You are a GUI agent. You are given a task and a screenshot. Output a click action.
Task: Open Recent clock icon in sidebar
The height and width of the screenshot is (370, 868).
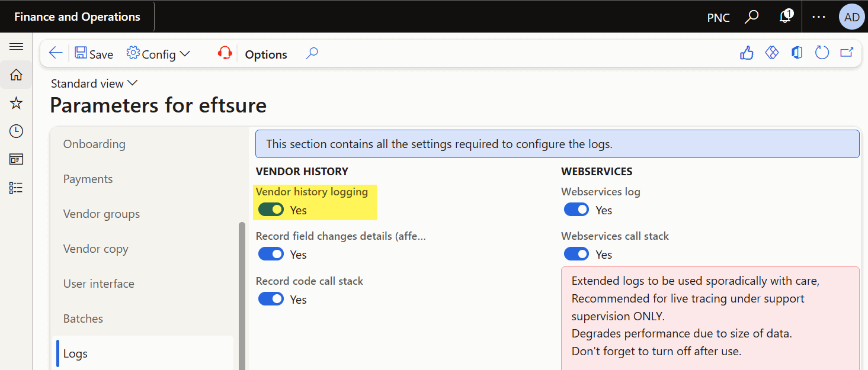[16, 131]
